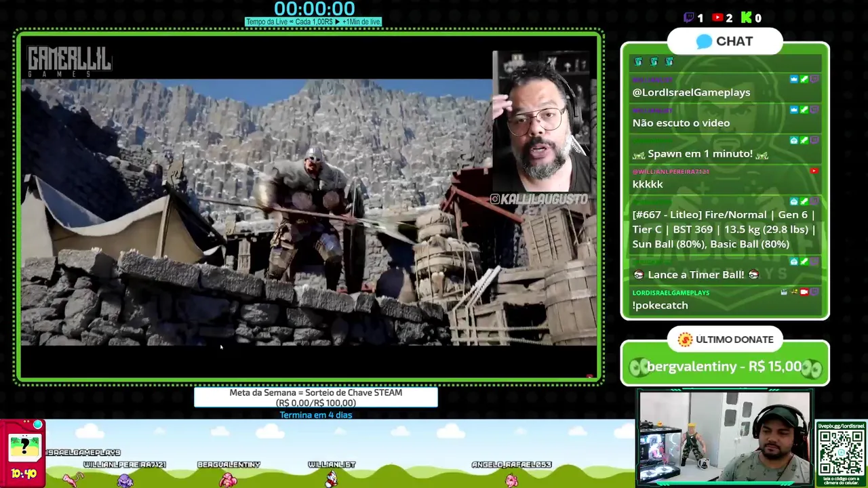Viewport: 868px width, 488px height.
Task: Click the Não escuto o video chat message
Action: click(681, 123)
